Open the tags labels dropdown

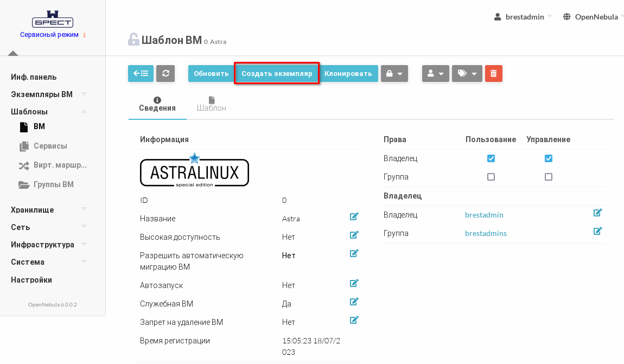click(467, 74)
